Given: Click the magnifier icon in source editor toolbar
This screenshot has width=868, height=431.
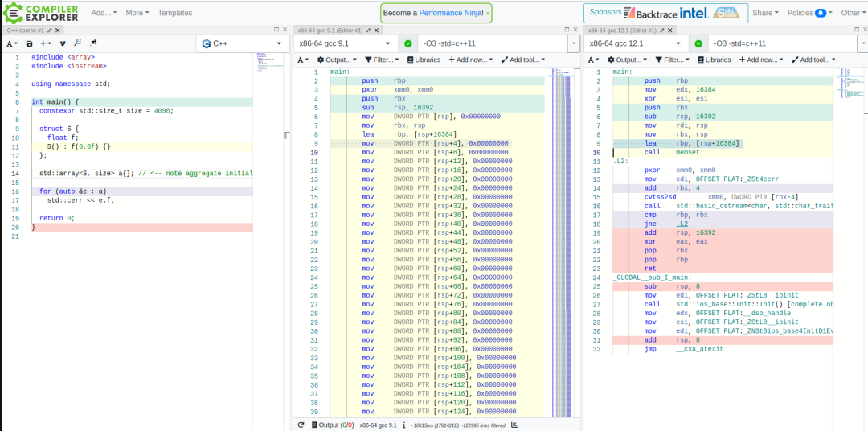Looking at the screenshot, I should [x=78, y=43].
